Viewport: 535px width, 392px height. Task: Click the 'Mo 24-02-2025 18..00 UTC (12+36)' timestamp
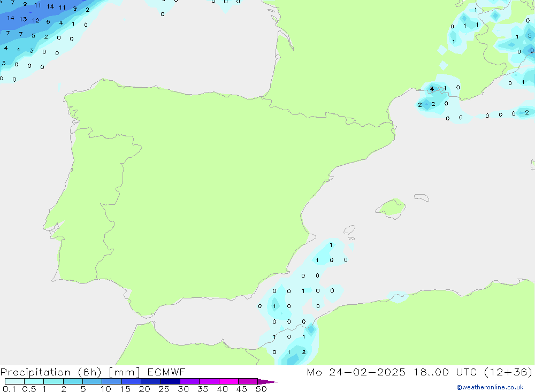(419, 372)
